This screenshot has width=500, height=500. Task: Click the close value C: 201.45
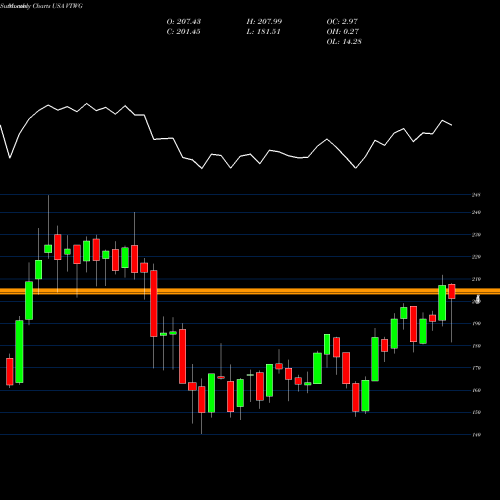(x=184, y=32)
